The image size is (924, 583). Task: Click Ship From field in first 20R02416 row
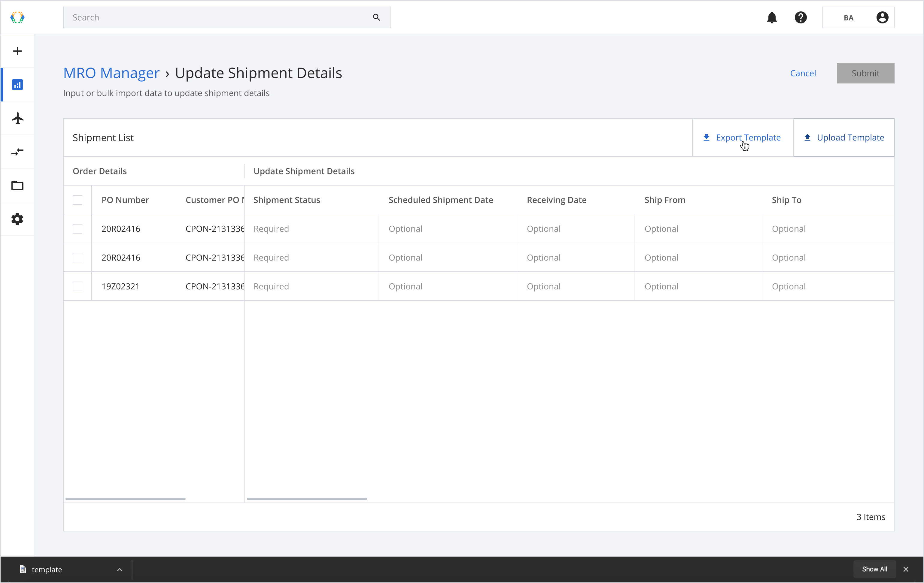pyautogui.click(x=698, y=228)
